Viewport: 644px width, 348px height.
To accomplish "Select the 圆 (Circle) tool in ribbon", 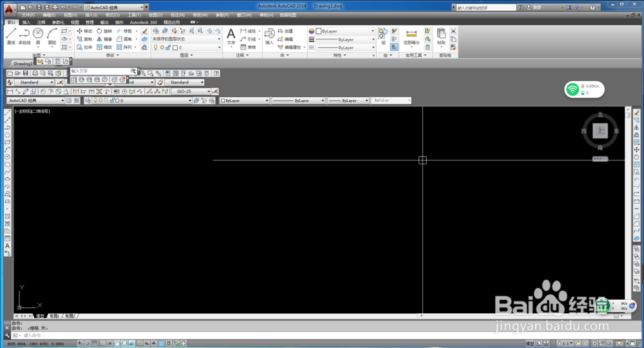I will [38, 36].
